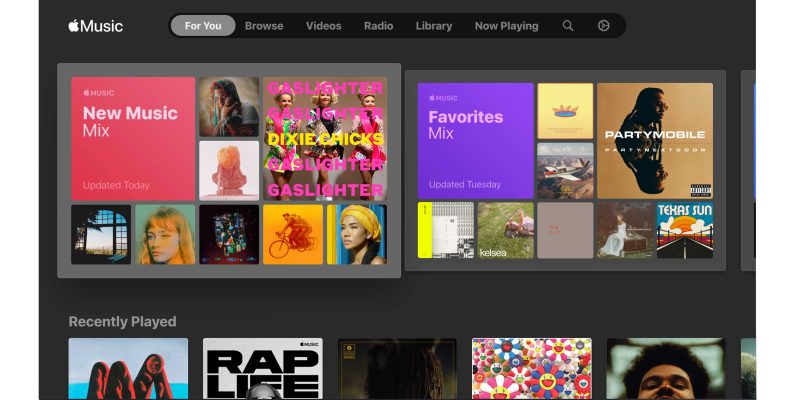The image size is (800, 400).
Task: Open the Favorites Mix tile
Action: coord(475,140)
